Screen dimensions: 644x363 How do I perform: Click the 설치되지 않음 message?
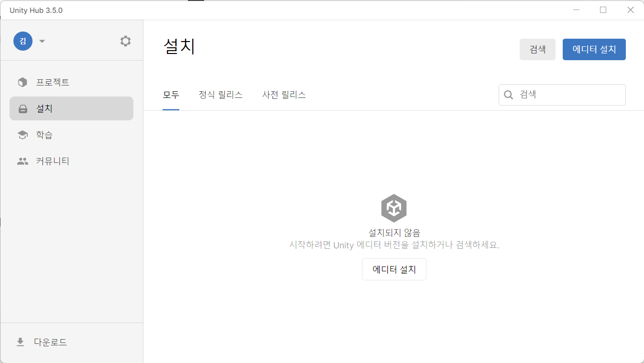(394, 233)
